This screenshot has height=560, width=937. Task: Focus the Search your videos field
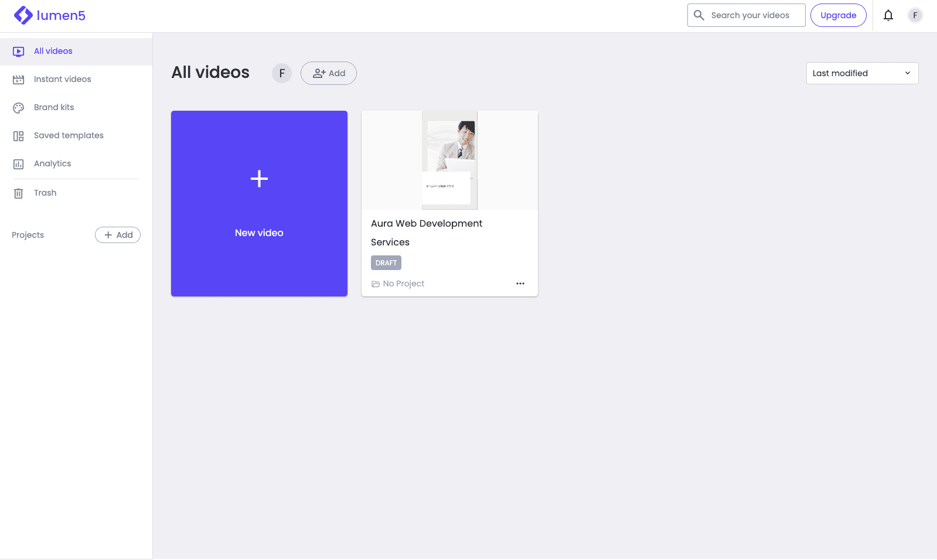click(x=750, y=15)
